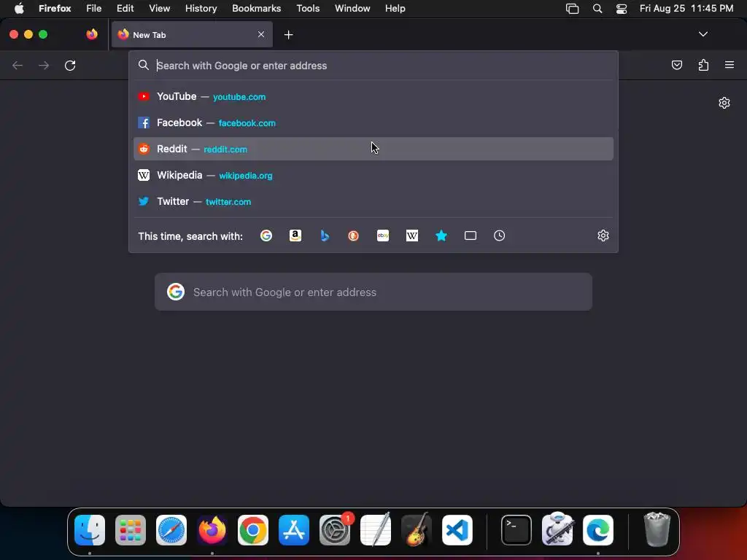Open App Store from the dock

(294, 530)
